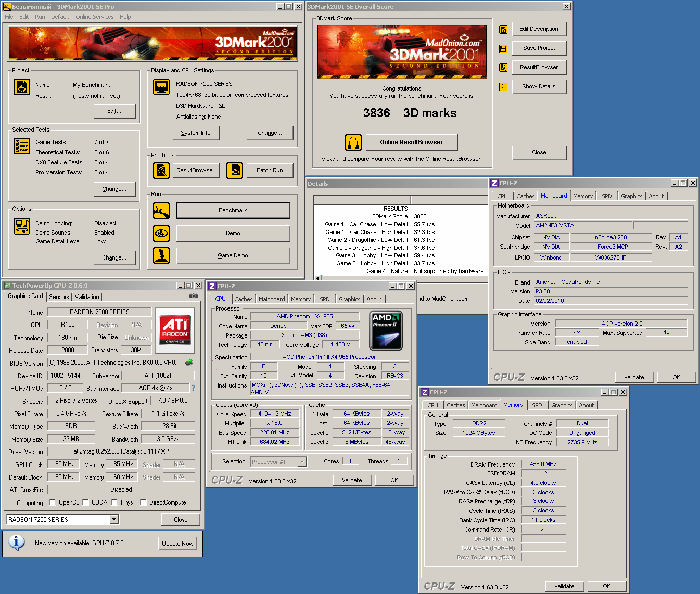Image resolution: width=700 pixels, height=594 pixels.
Task: Click the 3836 3D marks score text
Action: pos(410,113)
